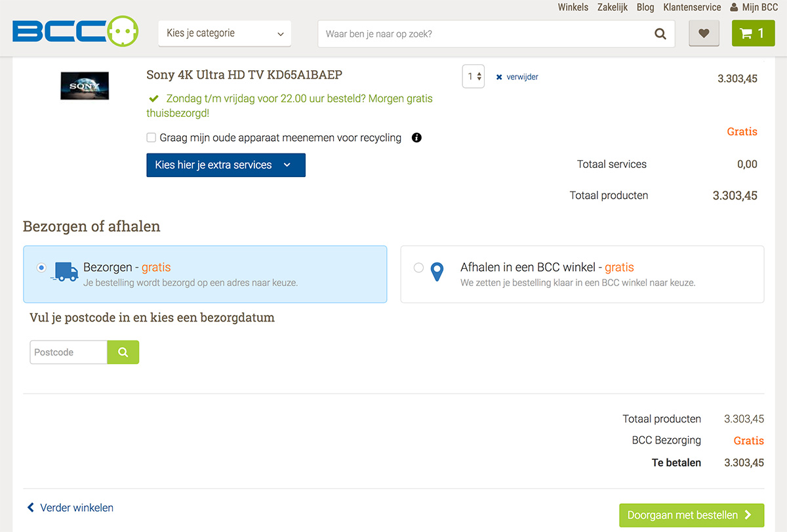Open the Sony 4K Ultra HD TV product title
This screenshot has width=787, height=532.
click(244, 75)
